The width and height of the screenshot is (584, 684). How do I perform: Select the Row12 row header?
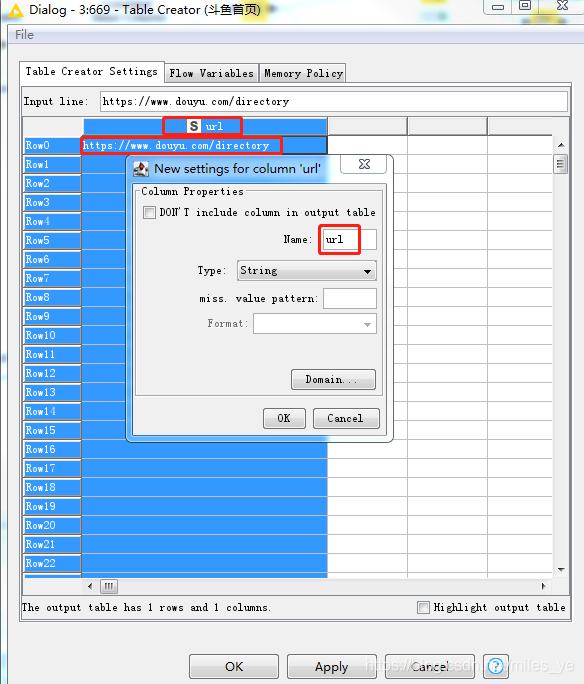coord(52,373)
